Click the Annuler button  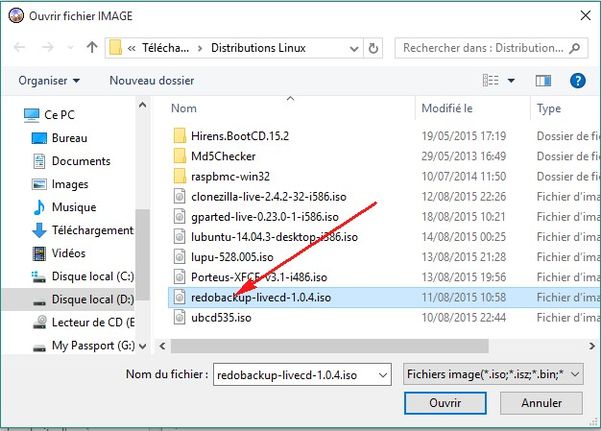(x=541, y=403)
